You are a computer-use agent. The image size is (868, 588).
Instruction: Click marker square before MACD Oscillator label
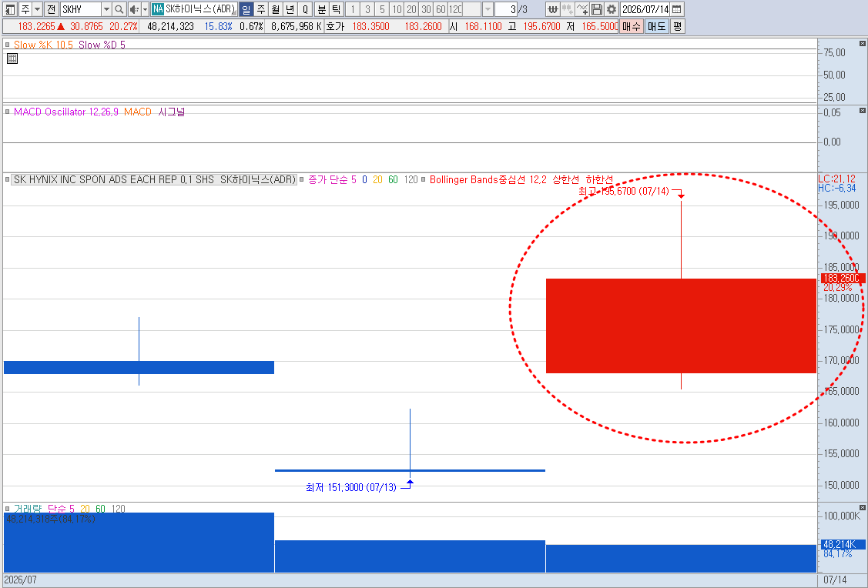pos(7,112)
